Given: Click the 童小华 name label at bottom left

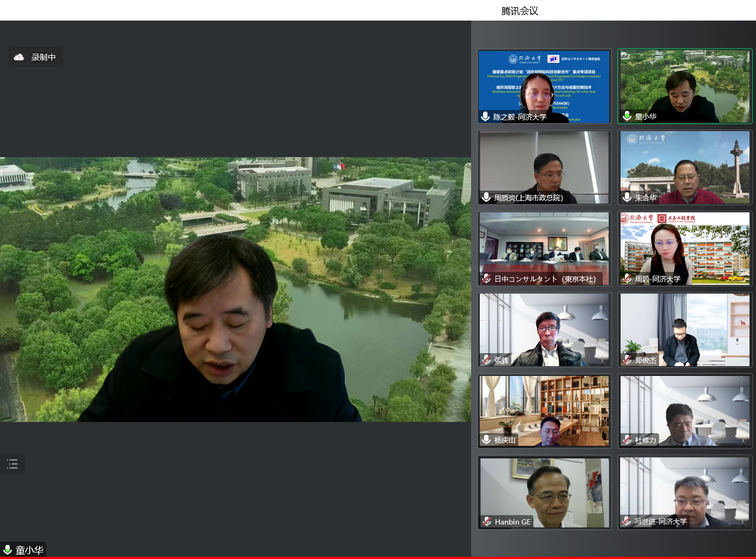Looking at the screenshot, I should pyautogui.click(x=29, y=550).
